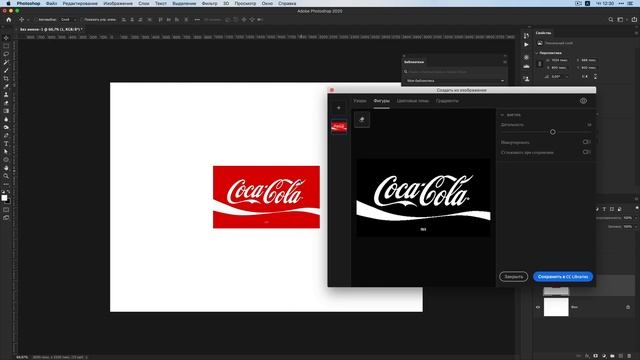The image size is (640, 360).
Task: Open the Фильтр menu
Action: click(209, 3)
